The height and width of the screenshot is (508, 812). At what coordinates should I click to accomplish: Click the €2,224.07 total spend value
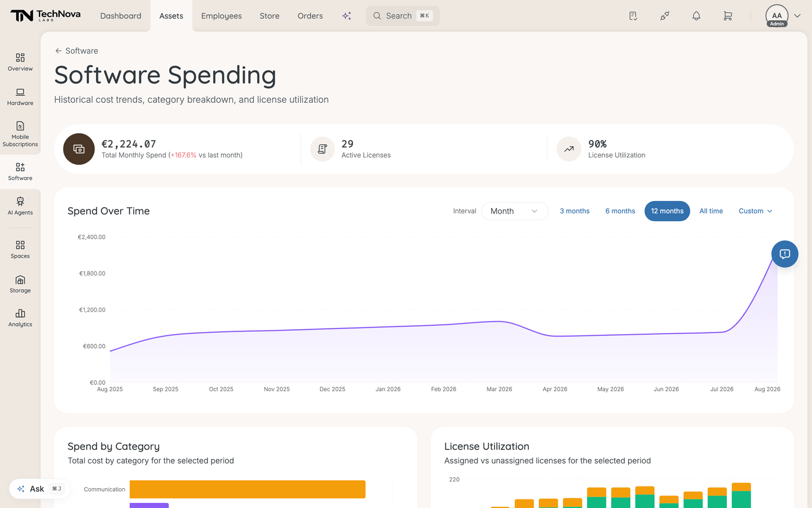click(129, 144)
